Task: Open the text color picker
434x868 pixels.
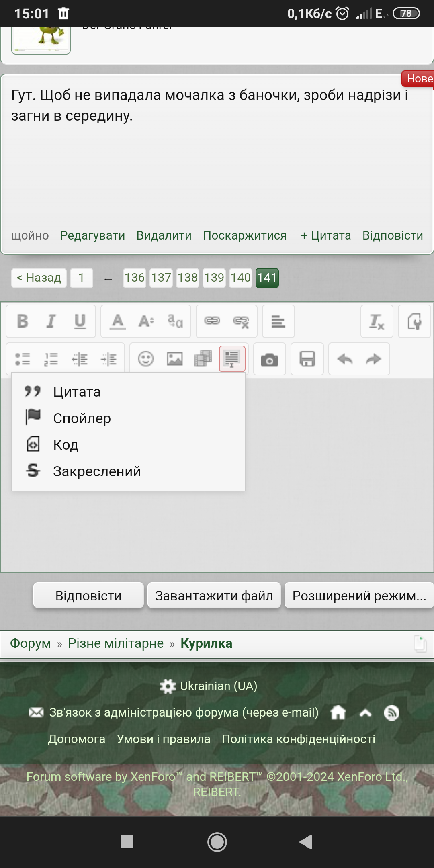Action: [118, 321]
